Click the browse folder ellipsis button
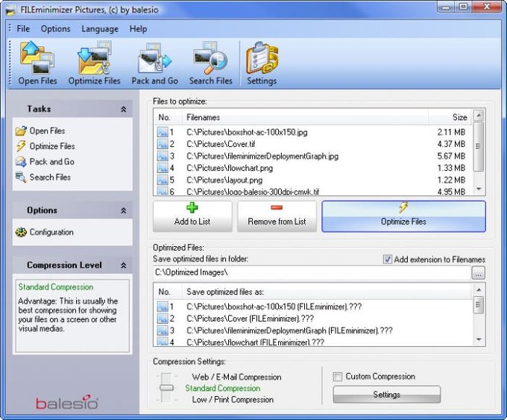 pyautogui.click(x=478, y=273)
